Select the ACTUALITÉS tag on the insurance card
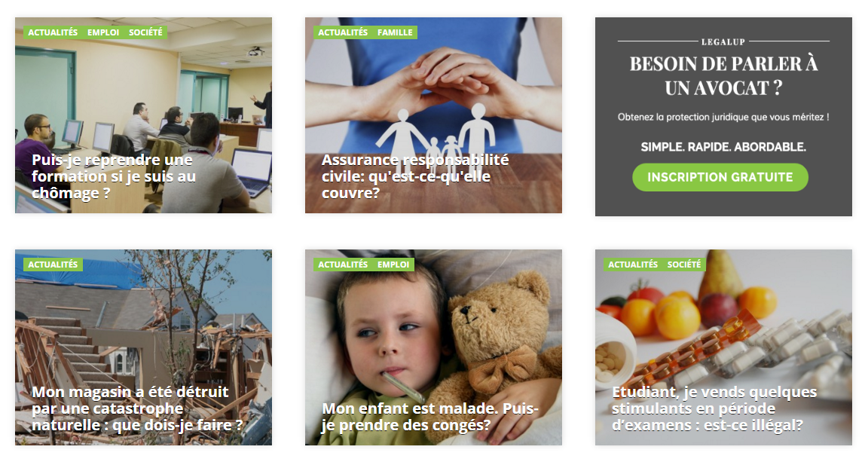 click(x=343, y=32)
